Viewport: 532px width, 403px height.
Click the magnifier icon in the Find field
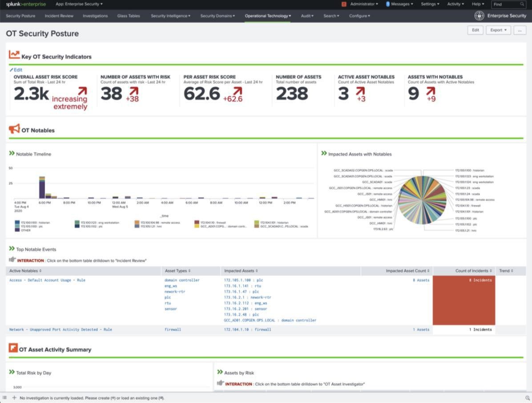pyautogui.click(x=521, y=4)
